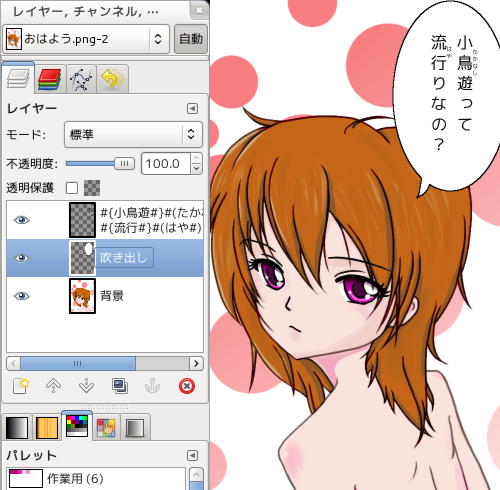Hide the 背景 layer
Viewport: 500px width, 490px height.
(22, 296)
